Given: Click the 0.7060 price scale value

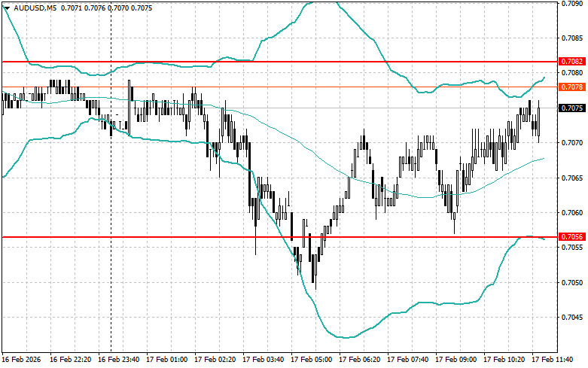Looking at the screenshot, I should [572, 212].
